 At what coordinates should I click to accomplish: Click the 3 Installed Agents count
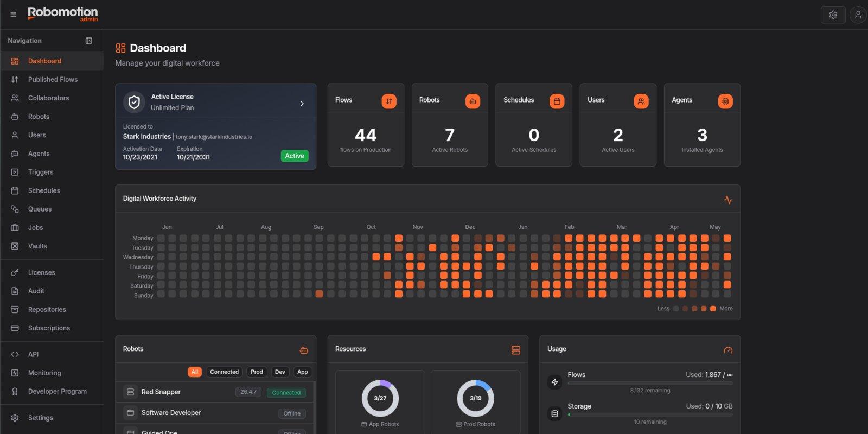[702, 135]
